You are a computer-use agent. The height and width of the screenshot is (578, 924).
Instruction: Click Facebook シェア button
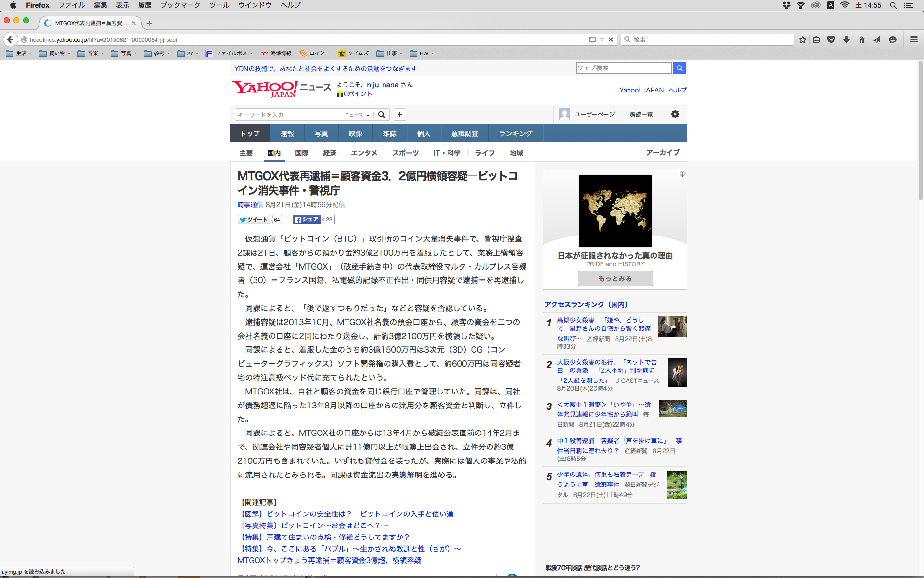(307, 220)
